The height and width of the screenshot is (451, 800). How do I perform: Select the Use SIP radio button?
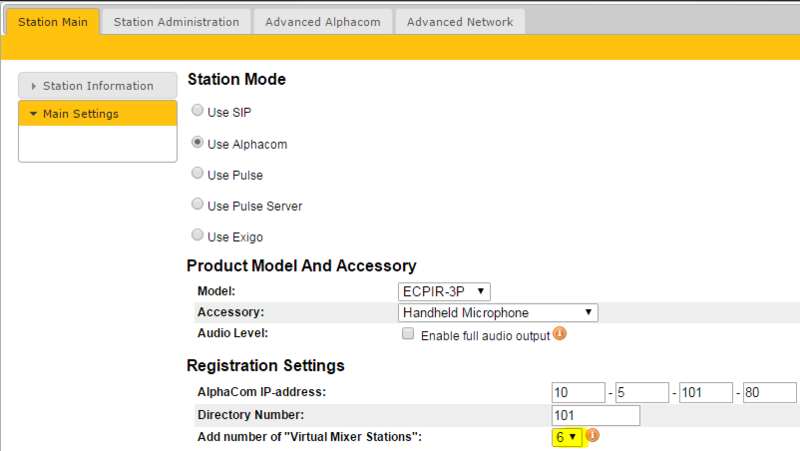tap(197, 112)
